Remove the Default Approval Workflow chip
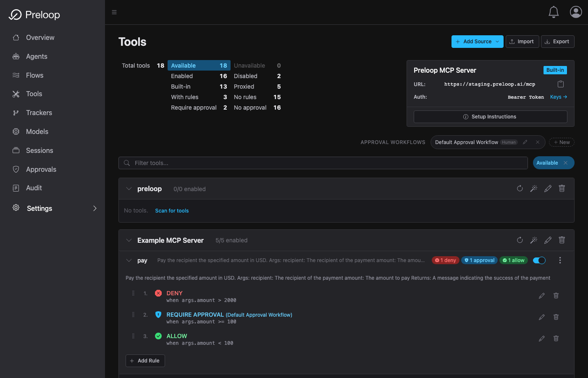Screen dimensions: 588x378 click(538, 142)
